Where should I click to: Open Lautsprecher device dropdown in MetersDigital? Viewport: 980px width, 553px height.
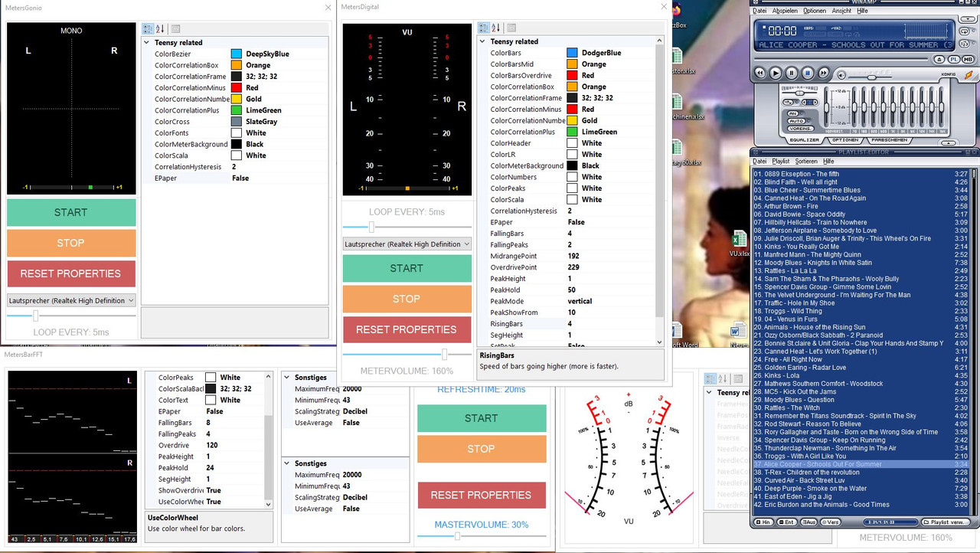pos(407,244)
